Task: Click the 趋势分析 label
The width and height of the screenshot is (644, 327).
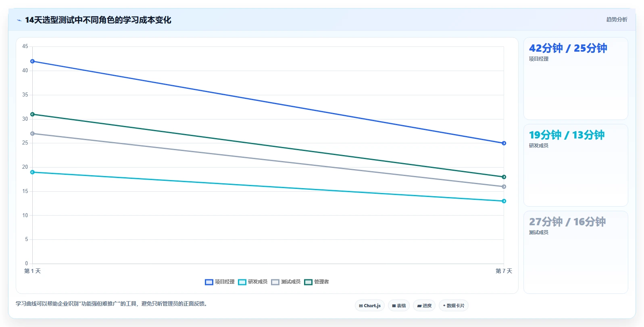Action: [x=617, y=19]
